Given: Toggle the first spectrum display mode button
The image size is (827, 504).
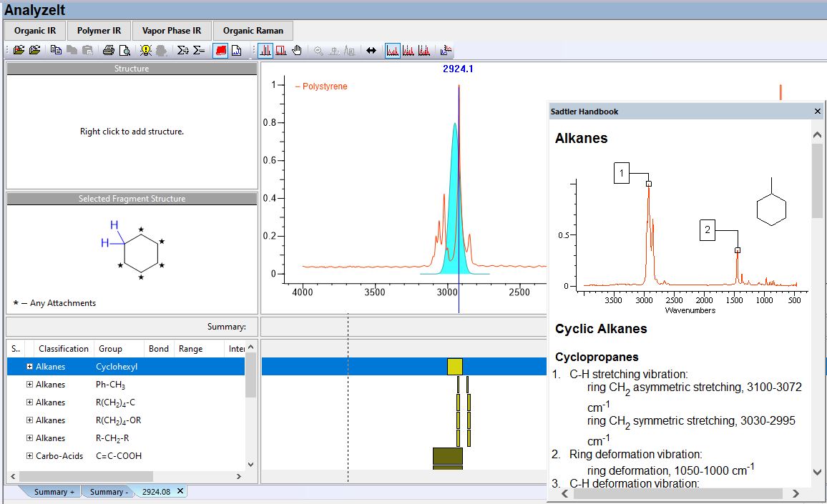Looking at the screenshot, I should 393,51.
